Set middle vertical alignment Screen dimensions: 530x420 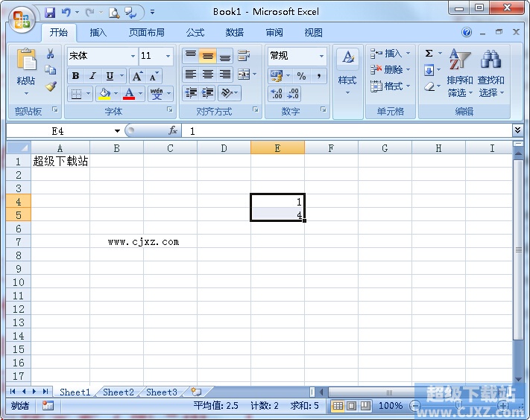[207, 56]
